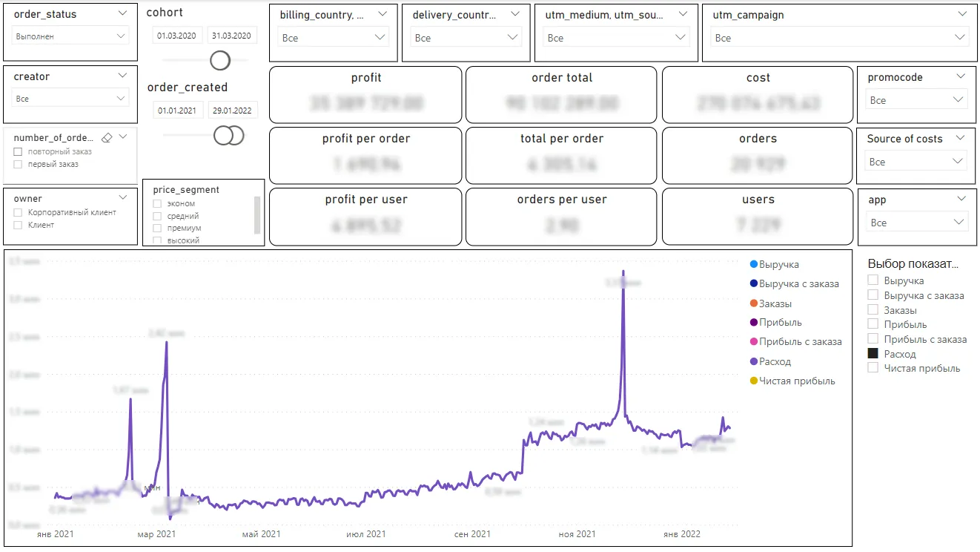
Task: Open the order_status dropdown showing Выполнен
Action: pos(70,36)
